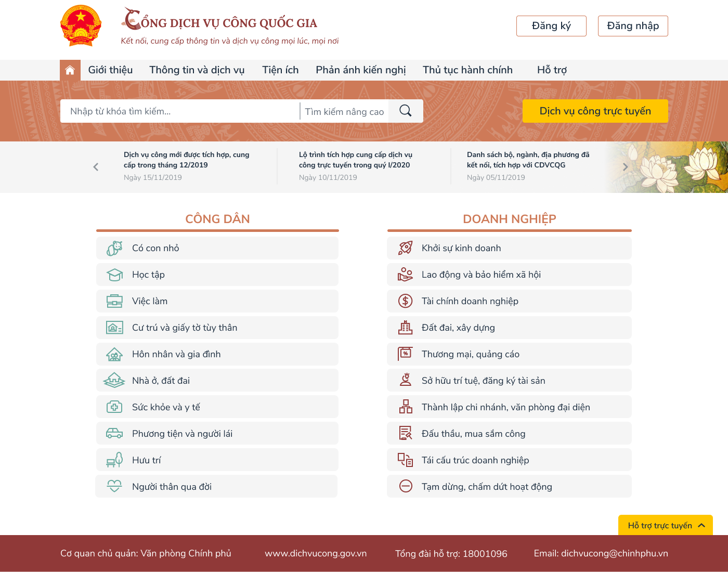Click the car icon for Phương tiện

(x=114, y=434)
